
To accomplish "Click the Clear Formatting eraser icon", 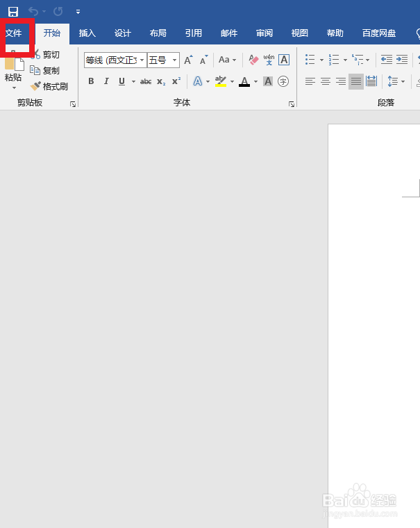I will pyautogui.click(x=253, y=60).
